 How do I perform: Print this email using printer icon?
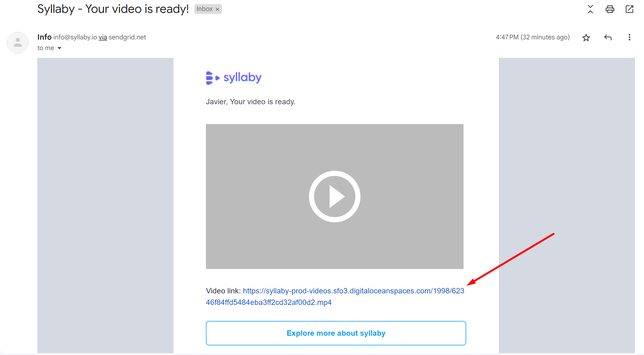click(610, 9)
